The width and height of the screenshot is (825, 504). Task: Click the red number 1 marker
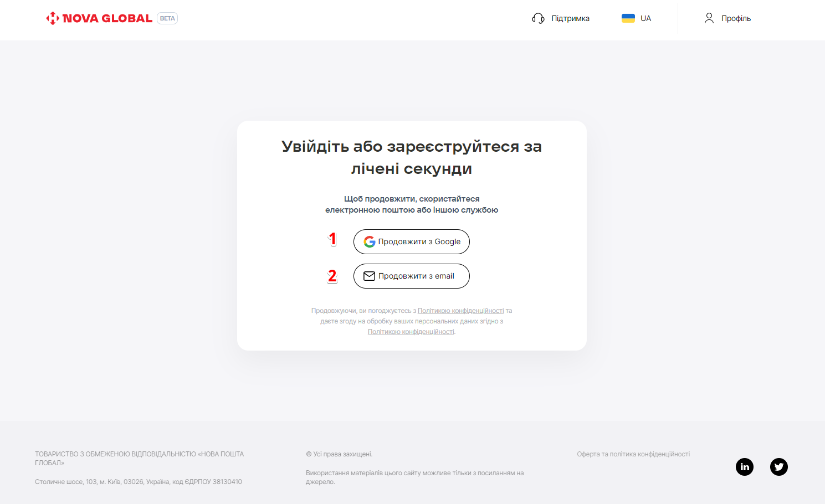pos(332,239)
